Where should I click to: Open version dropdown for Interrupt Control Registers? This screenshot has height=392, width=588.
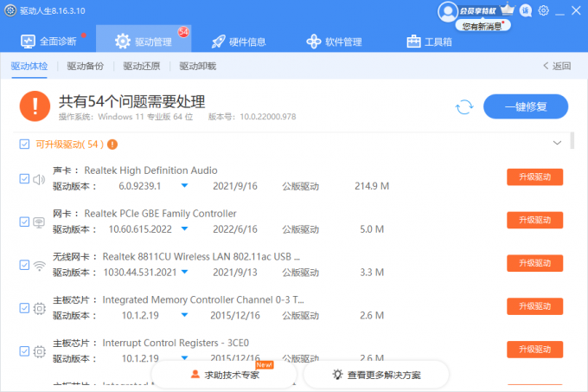click(x=184, y=357)
